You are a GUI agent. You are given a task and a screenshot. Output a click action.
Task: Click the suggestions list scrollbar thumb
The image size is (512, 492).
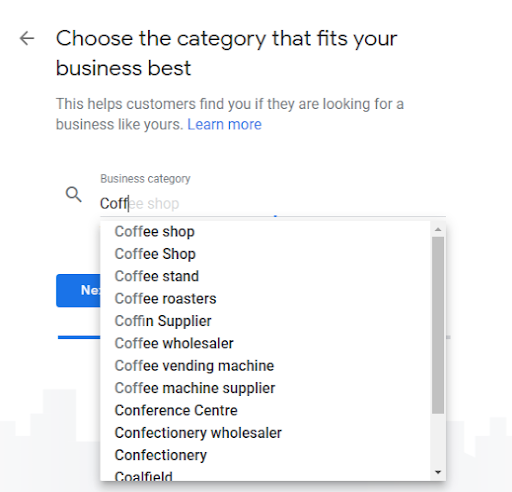point(438,325)
